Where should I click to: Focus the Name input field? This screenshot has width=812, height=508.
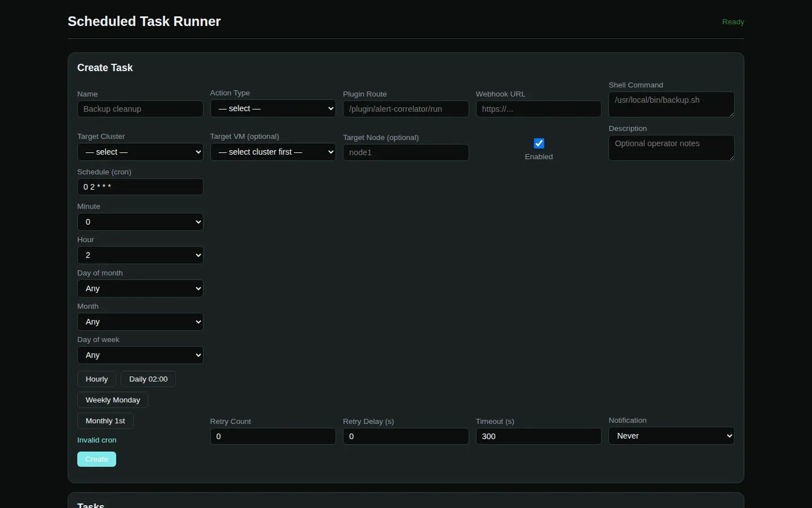(x=140, y=109)
